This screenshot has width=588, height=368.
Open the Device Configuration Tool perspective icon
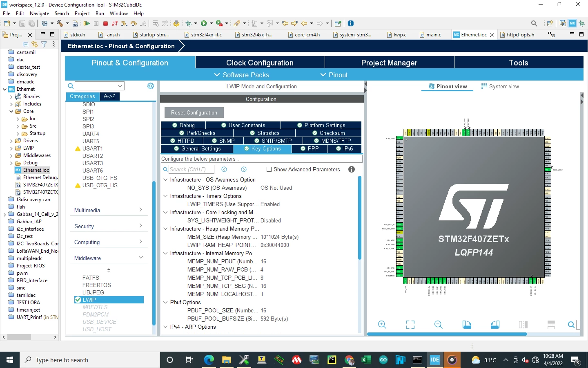coord(572,23)
